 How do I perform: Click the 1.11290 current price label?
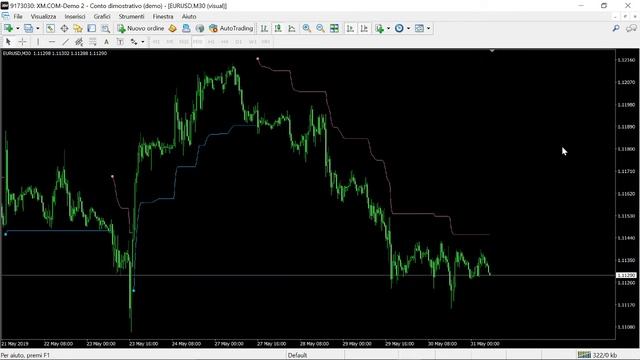tap(626, 276)
